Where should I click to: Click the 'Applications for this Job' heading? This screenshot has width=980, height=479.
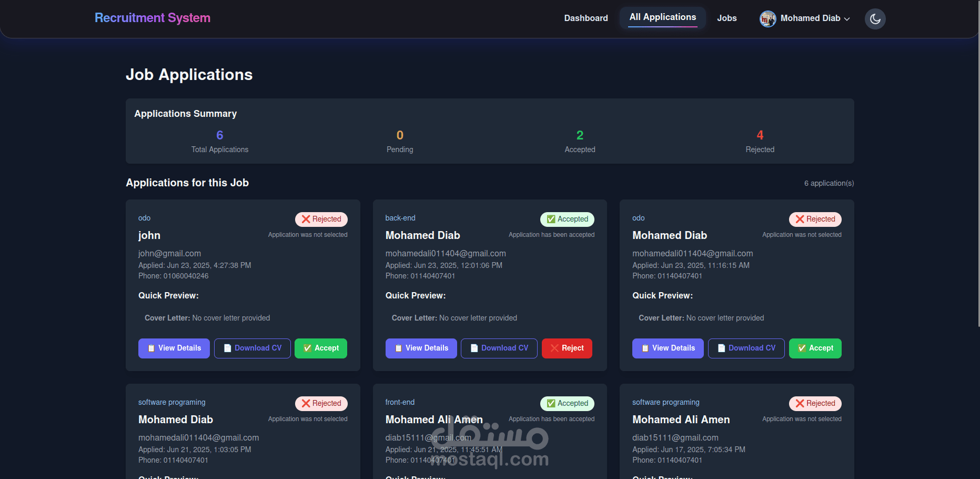click(187, 183)
